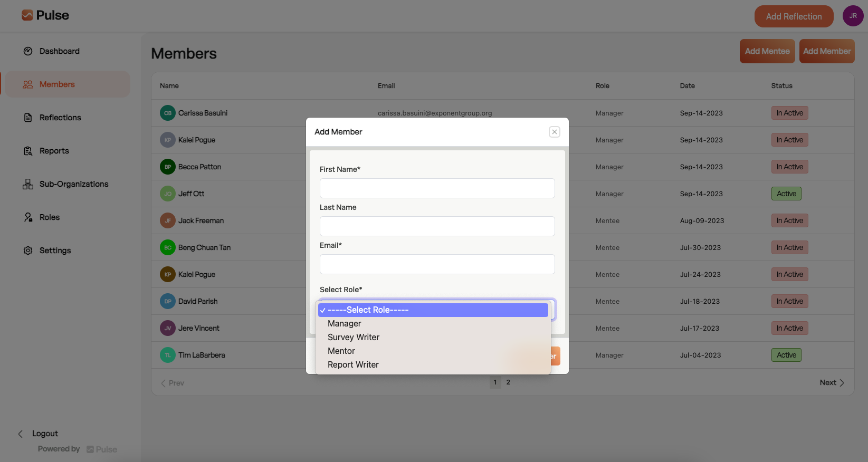
Task: Click the Logout back arrow icon
Action: click(21, 434)
